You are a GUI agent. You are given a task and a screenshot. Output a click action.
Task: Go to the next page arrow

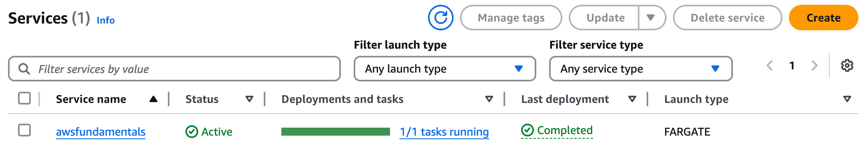coord(814,65)
